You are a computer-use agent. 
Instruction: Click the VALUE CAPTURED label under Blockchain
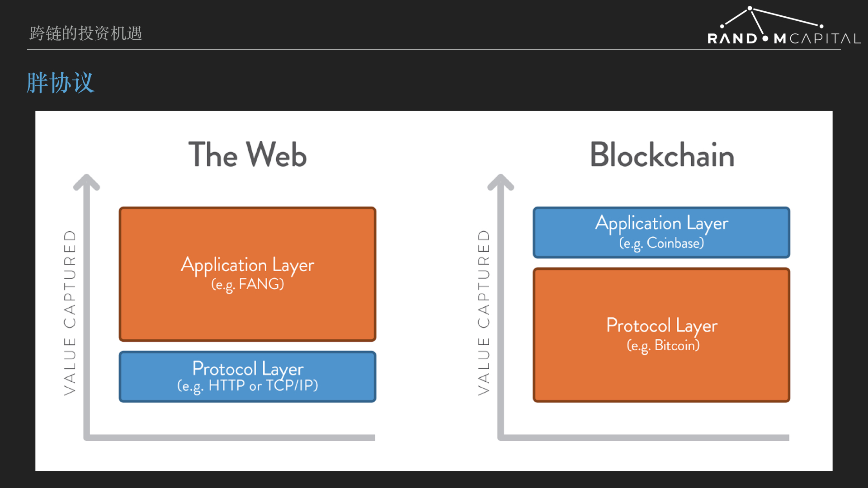click(484, 312)
